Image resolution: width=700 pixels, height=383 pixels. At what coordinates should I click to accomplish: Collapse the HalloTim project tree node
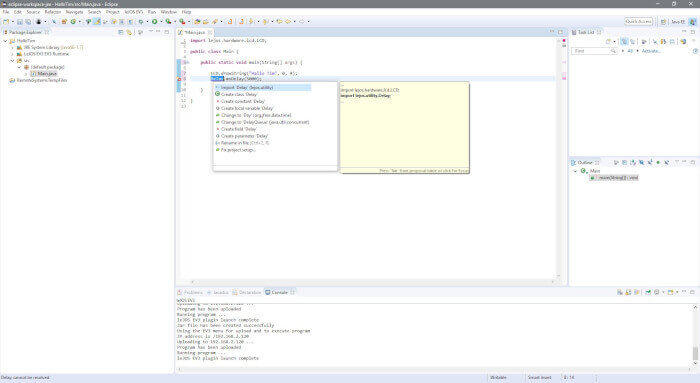tap(5, 41)
